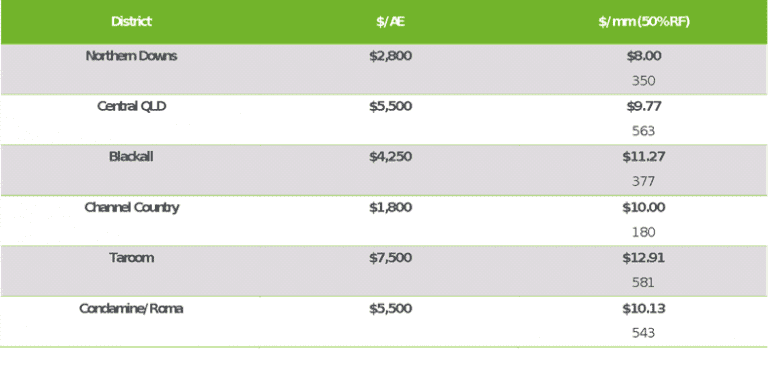The width and height of the screenshot is (768, 366).
Task: Select the Channel Country district cell
Action: coord(131,207)
